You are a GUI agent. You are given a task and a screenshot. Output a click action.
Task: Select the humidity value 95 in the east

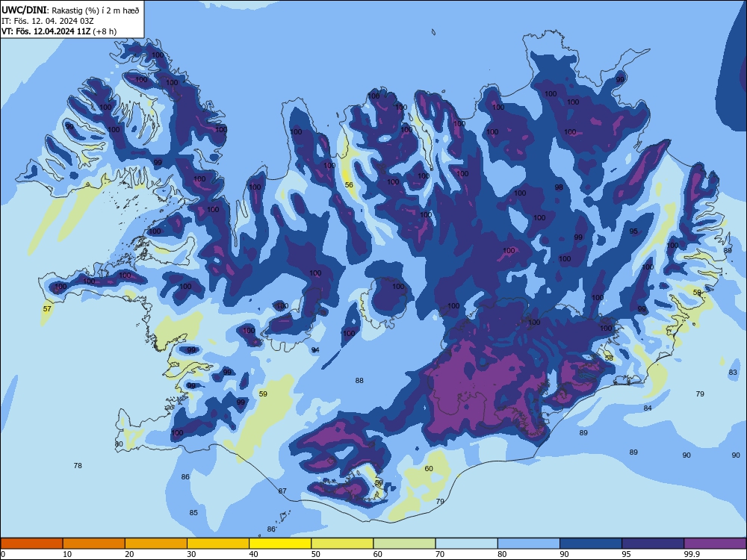point(633,231)
